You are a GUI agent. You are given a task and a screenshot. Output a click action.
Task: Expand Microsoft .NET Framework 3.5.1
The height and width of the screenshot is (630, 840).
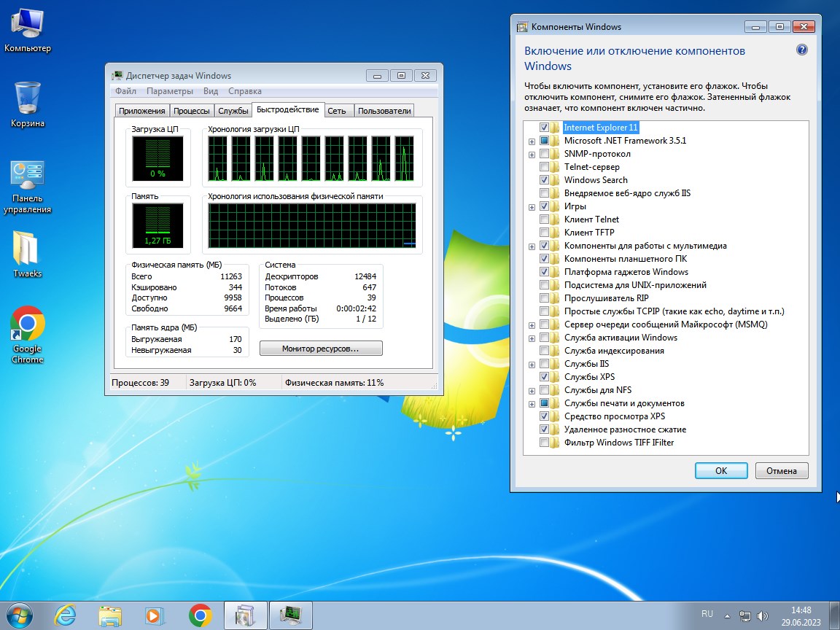(x=532, y=141)
